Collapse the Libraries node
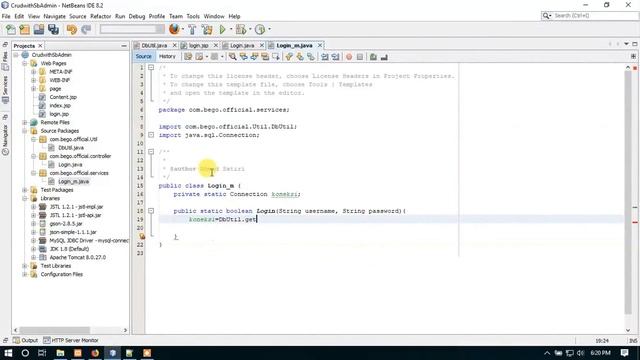640x360 pixels. point(24,198)
